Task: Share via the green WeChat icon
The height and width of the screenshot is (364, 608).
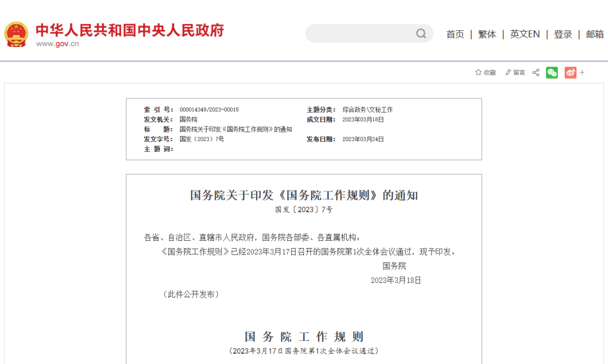Action: click(x=552, y=73)
